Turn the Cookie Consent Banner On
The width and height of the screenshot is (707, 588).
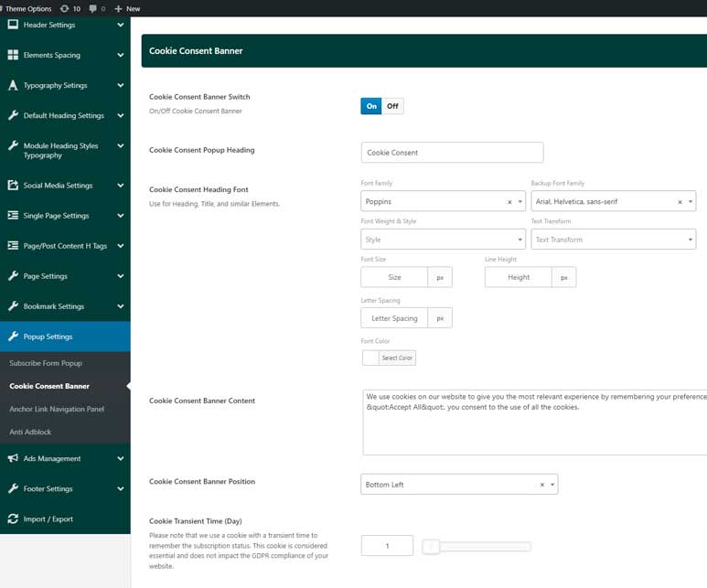click(371, 106)
